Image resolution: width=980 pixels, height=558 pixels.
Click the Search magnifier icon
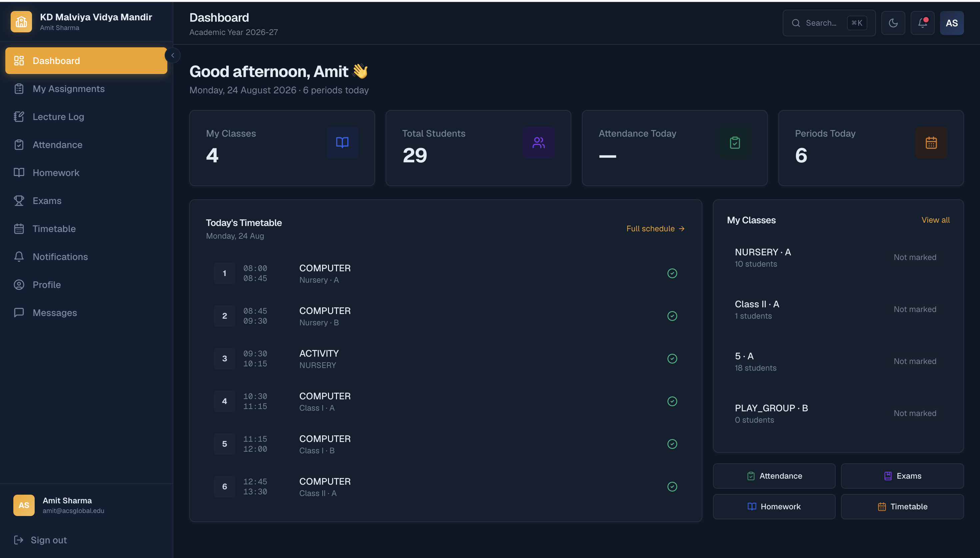[x=796, y=23]
